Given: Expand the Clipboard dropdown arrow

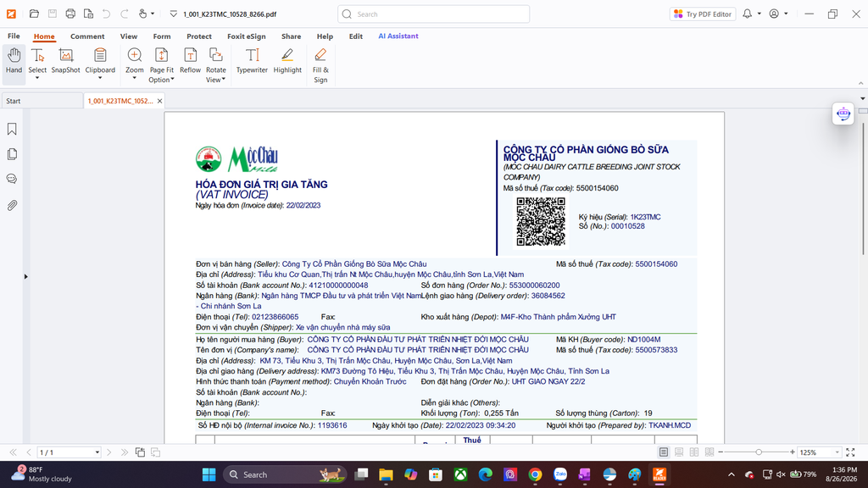Looking at the screenshot, I should [100, 78].
